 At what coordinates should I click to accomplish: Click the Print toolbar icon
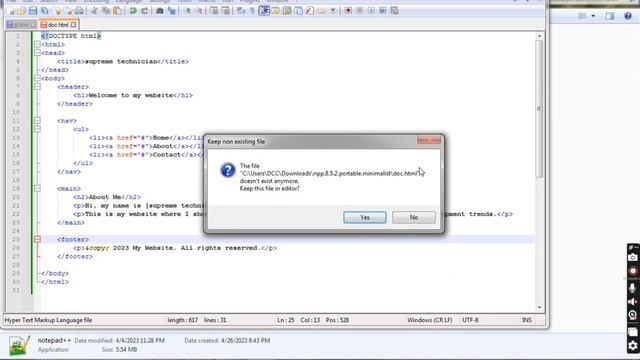[x=79, y=11]
